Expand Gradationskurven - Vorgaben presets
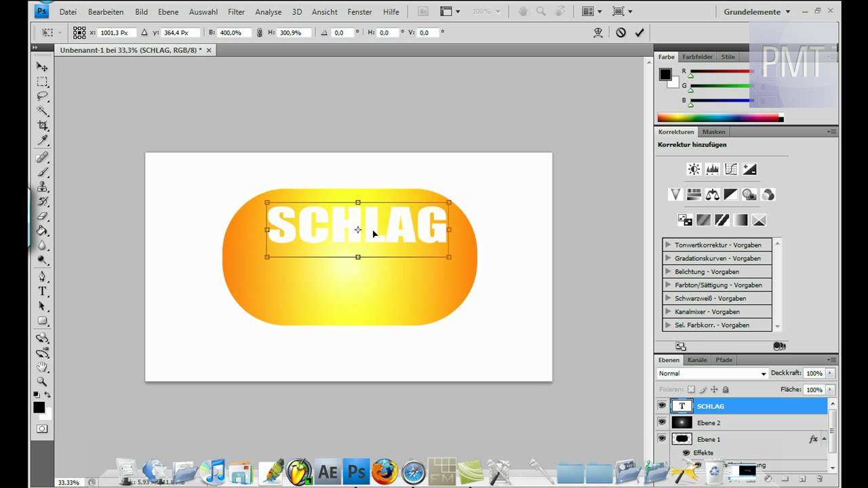This screenshot has width=868, height=488. coord(668,258)
